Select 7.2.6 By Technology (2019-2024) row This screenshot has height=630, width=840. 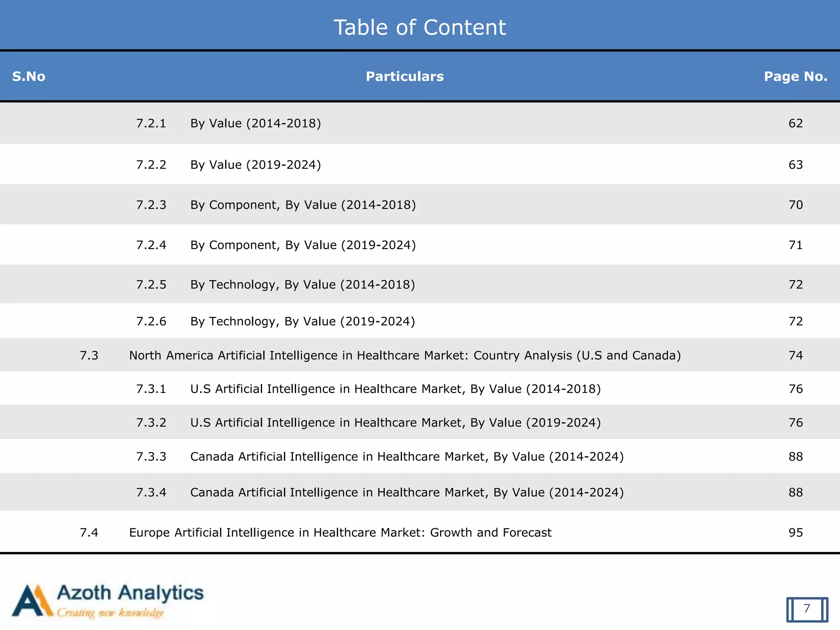tap(302, 322)
